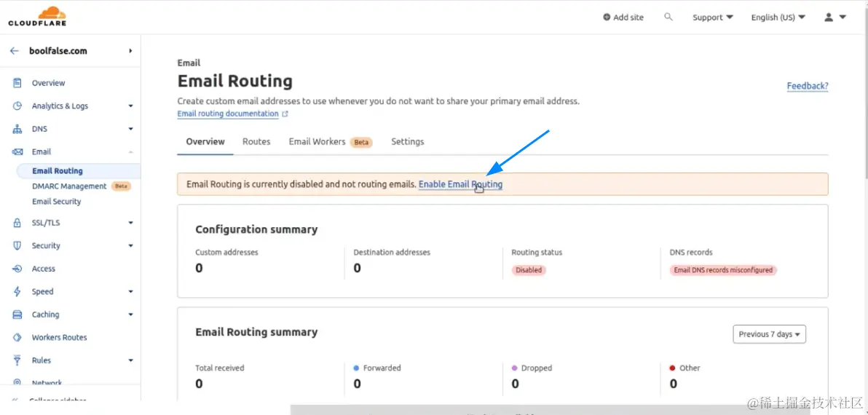Click the Destination addresses label
The width and height of the screenshot is (868, 415).
click(392, 253)
